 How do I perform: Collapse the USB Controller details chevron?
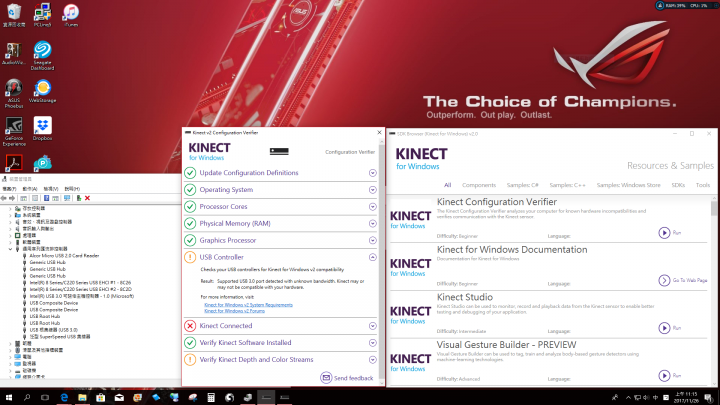pos(372,257)
